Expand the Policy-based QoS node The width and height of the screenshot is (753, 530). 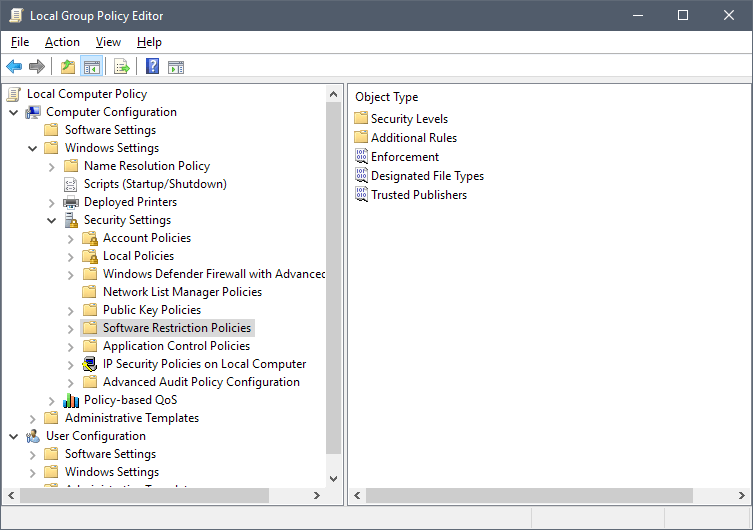click(x=52, y=401)
